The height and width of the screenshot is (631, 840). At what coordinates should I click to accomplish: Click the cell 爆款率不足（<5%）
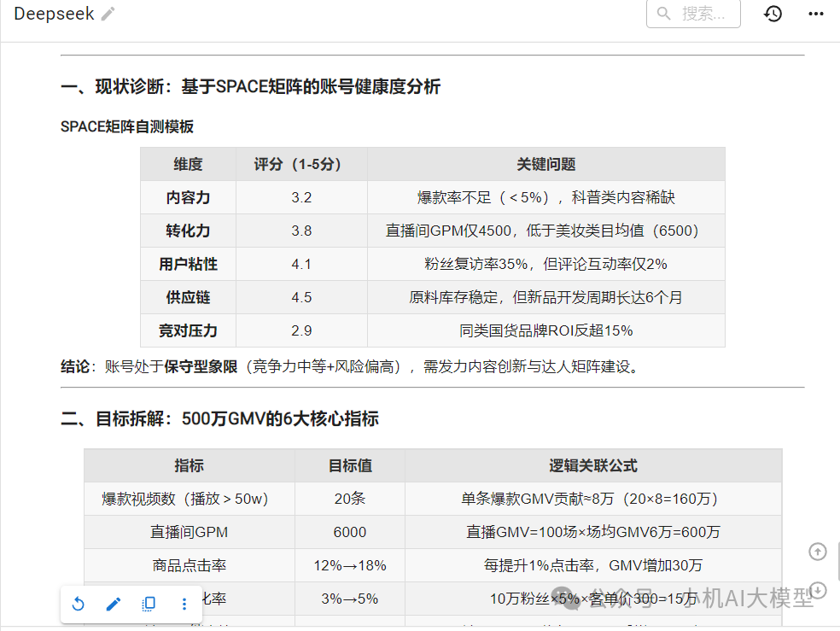point(545,197)
